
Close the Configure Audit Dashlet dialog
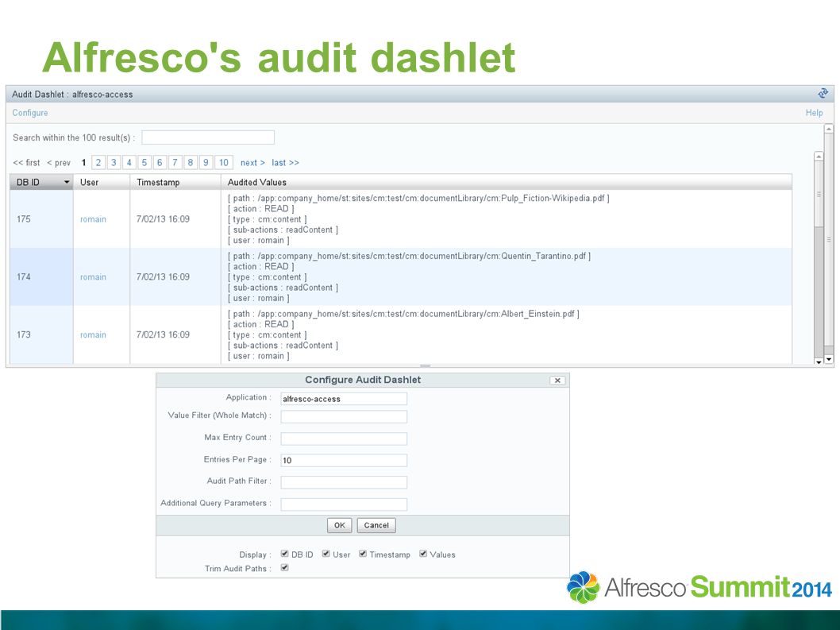pos(557,380)
